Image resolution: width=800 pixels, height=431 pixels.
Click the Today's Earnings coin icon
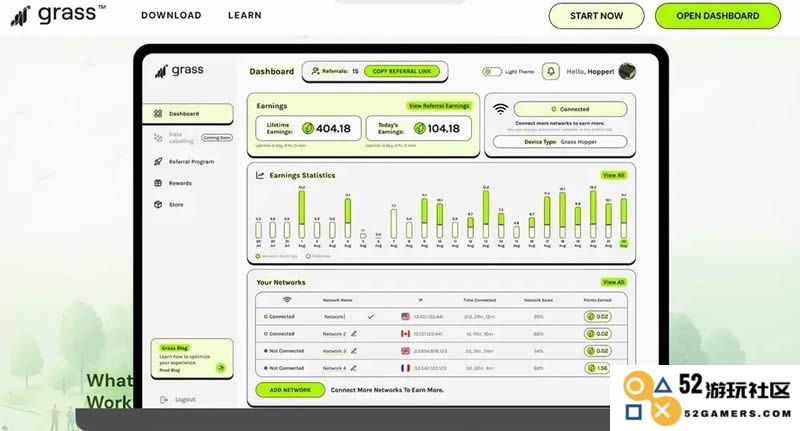click(419, 129)
